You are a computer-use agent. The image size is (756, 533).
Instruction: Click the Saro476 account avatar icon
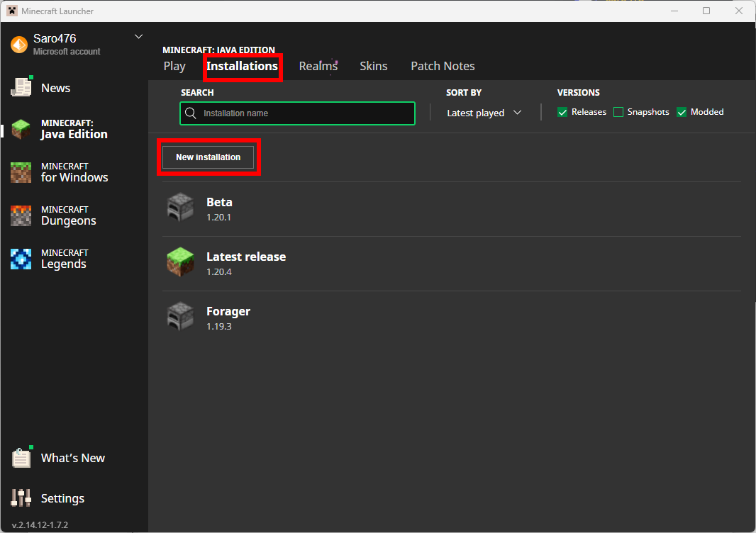pos(19,45)
